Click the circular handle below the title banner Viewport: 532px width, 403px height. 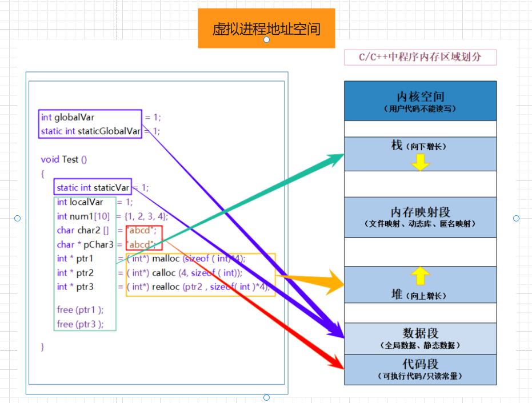tap(266, 39)
